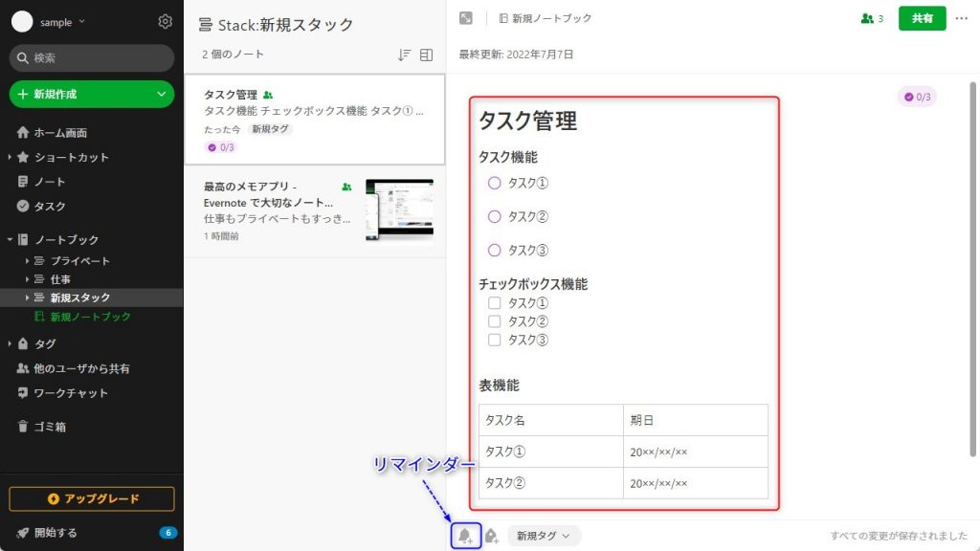This screenshot has height=551, width=980.
Task: Click the add tag icon
Action: (492, 536)
